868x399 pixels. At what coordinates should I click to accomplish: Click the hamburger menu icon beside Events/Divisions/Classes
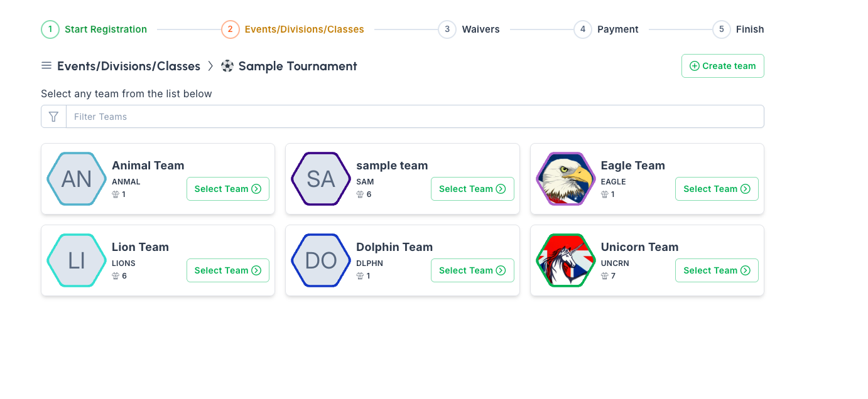coord(46,66)
